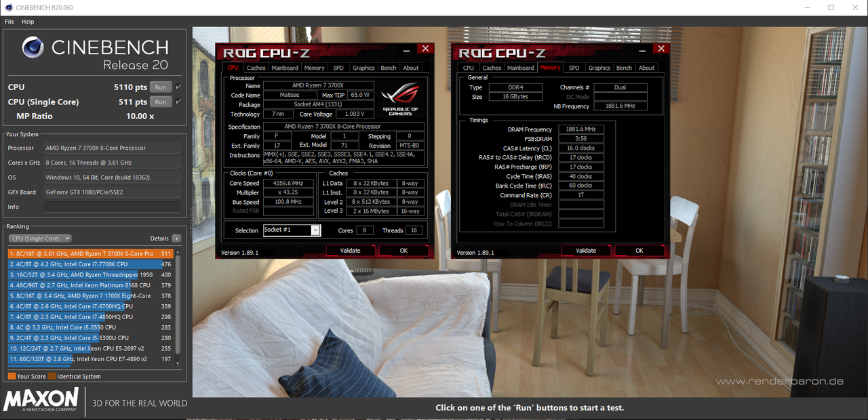Toggle the checkbox beside the CPU Run button
The height and width of the screenshot is (420, 868).
pyautogui.click(x=178, y=87)
